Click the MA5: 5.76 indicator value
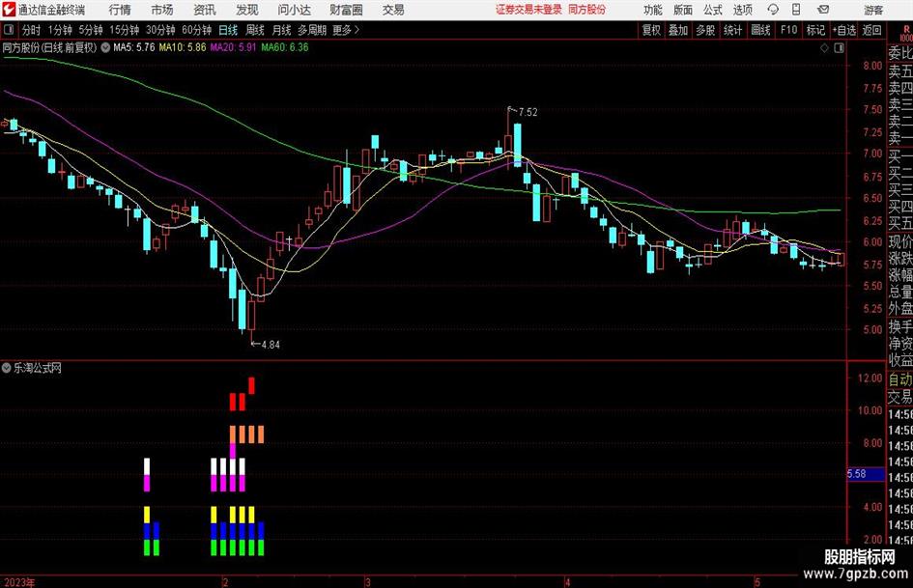 [x=134, y=47]
